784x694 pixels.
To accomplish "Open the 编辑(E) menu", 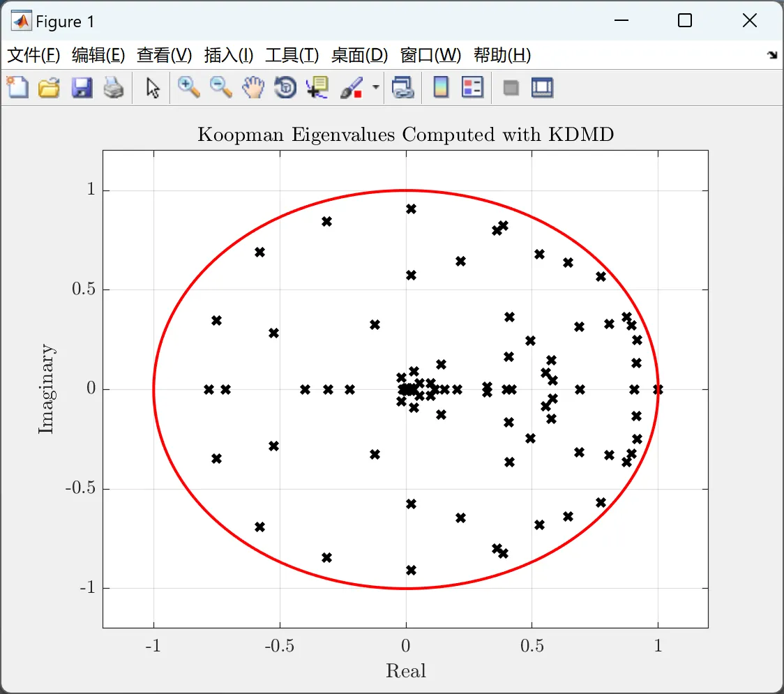I will 98,55.
